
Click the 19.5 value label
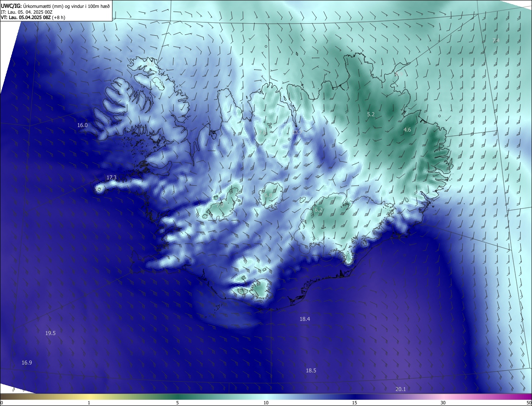pyautogui.click(x=51, y=333)
